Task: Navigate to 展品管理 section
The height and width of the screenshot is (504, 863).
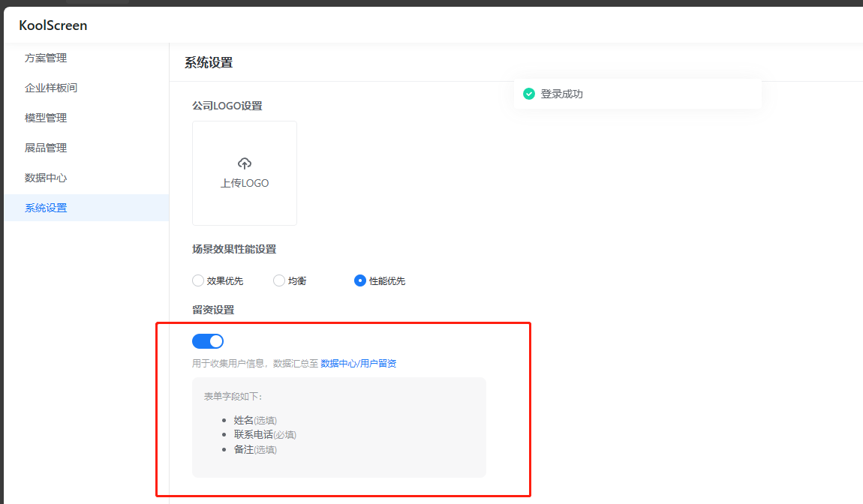Action: point(46,148)
